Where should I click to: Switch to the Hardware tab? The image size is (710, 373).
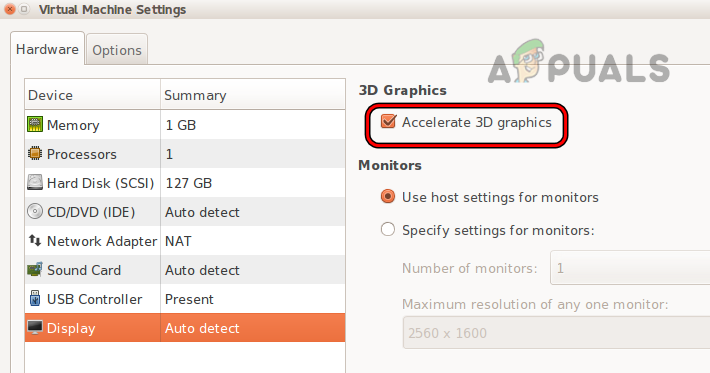(x=47, y=49)
